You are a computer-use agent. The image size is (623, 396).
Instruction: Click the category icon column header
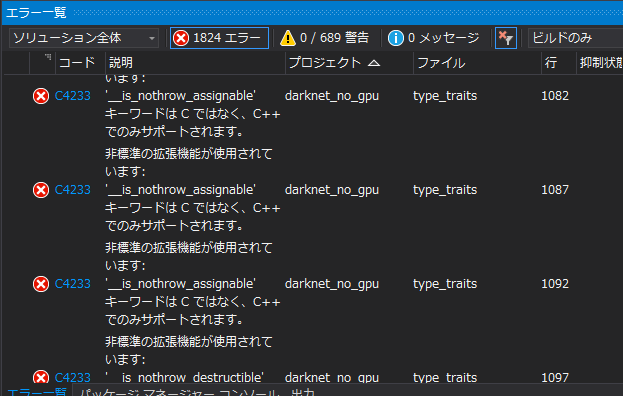[43, 63]
